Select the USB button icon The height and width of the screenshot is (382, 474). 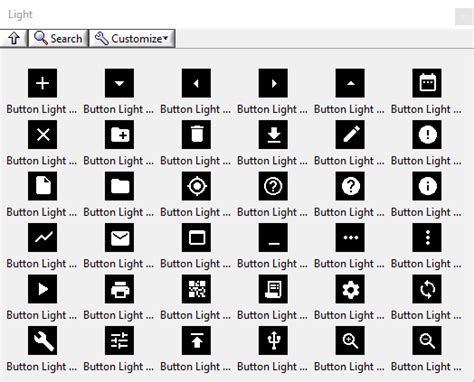(273, 340)
